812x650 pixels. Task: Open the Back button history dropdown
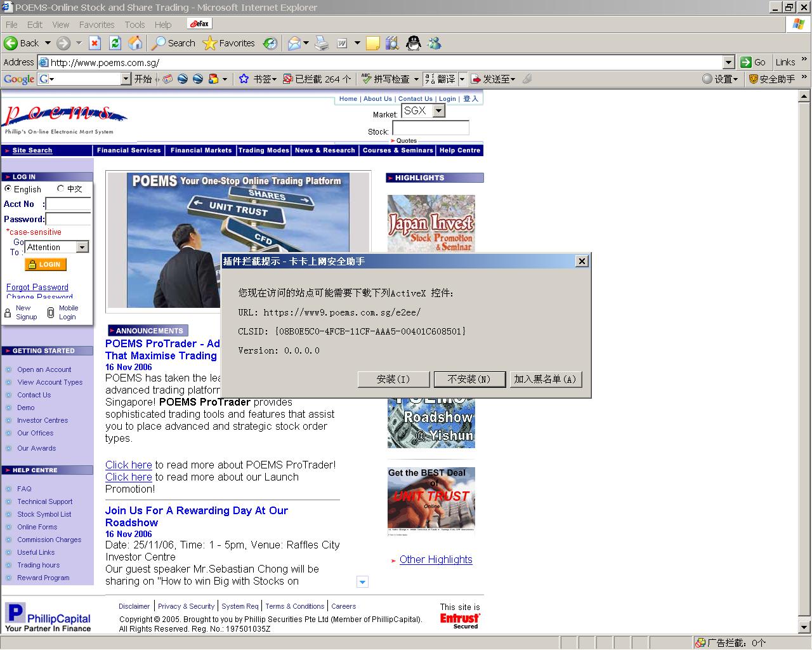coord(48,43)
